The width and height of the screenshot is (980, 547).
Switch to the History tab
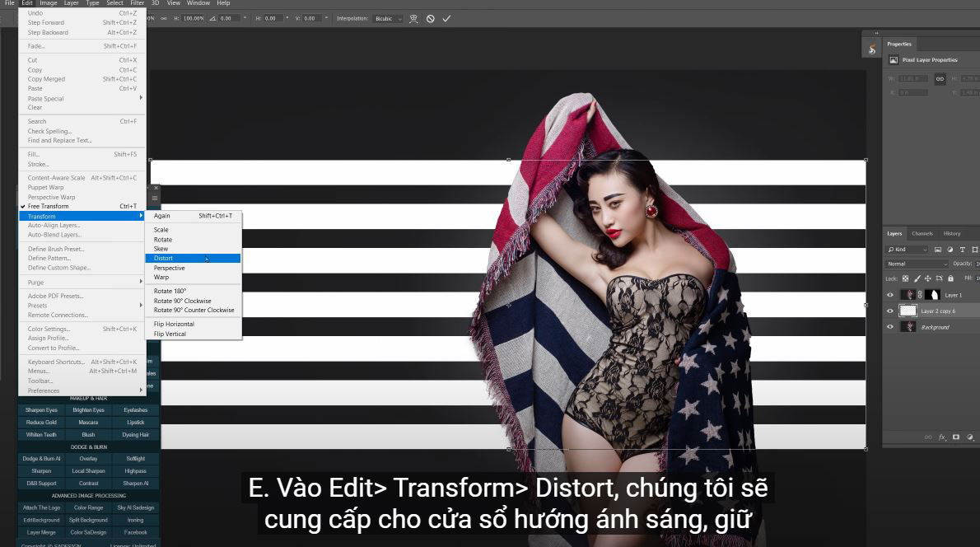pyautogui.click(x=952, y=234)
